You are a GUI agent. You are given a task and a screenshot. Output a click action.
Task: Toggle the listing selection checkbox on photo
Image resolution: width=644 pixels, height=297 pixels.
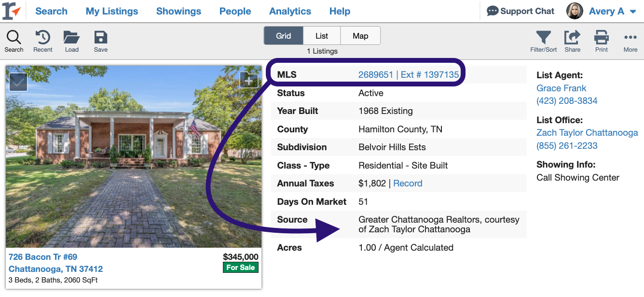point(18,82)
